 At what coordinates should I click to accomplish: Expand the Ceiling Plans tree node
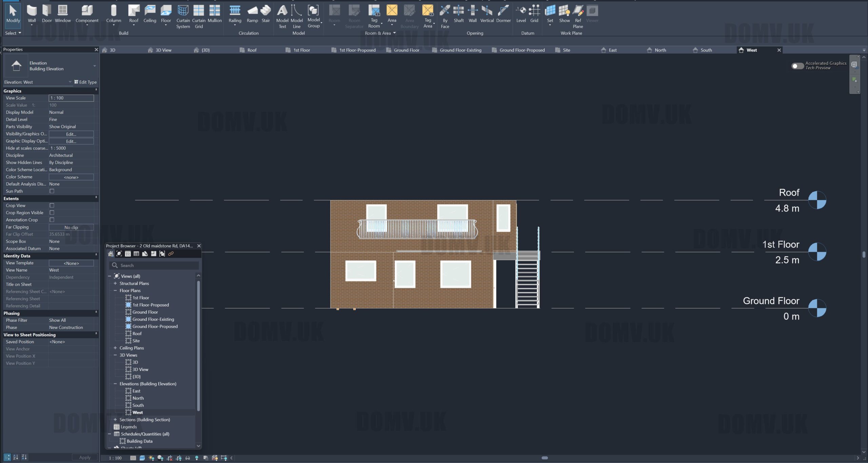click(115, 348)
